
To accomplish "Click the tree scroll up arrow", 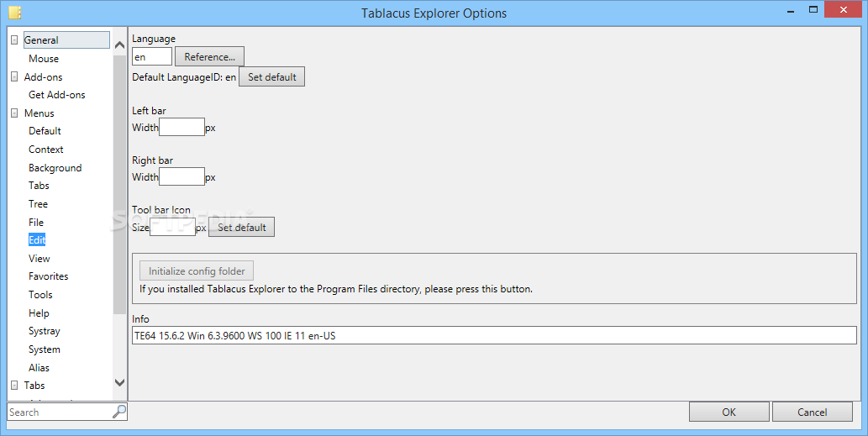I will click(119, 45).
